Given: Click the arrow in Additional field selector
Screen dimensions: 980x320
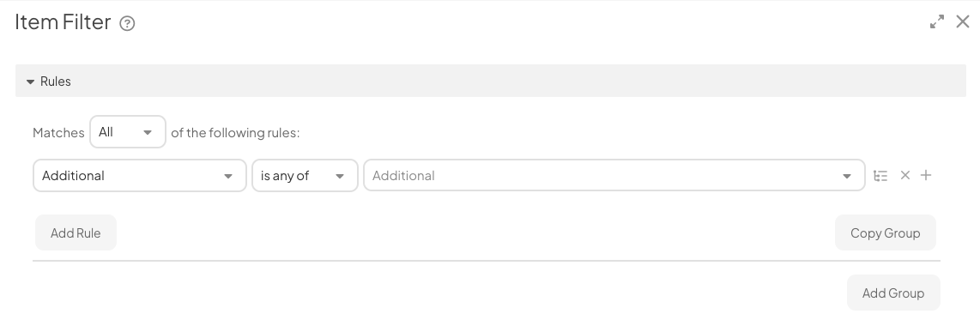Looking at the screenshot, I should click(228, 176).
